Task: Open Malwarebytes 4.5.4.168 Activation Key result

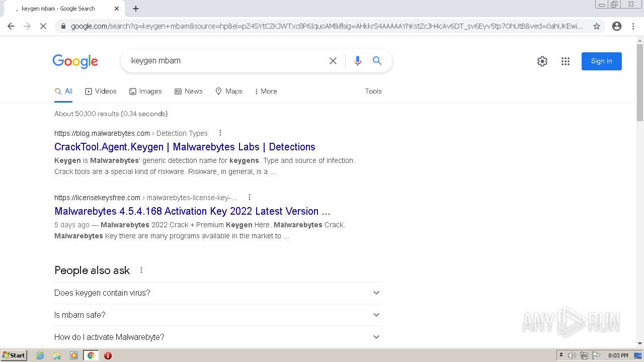Action: tap(192, 211)
